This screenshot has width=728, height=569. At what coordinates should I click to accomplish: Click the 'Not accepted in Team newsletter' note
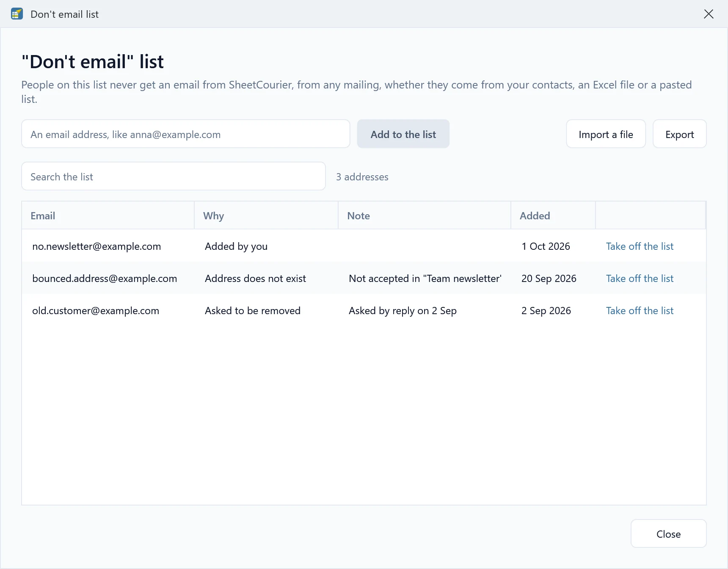(x=425, y=278)
